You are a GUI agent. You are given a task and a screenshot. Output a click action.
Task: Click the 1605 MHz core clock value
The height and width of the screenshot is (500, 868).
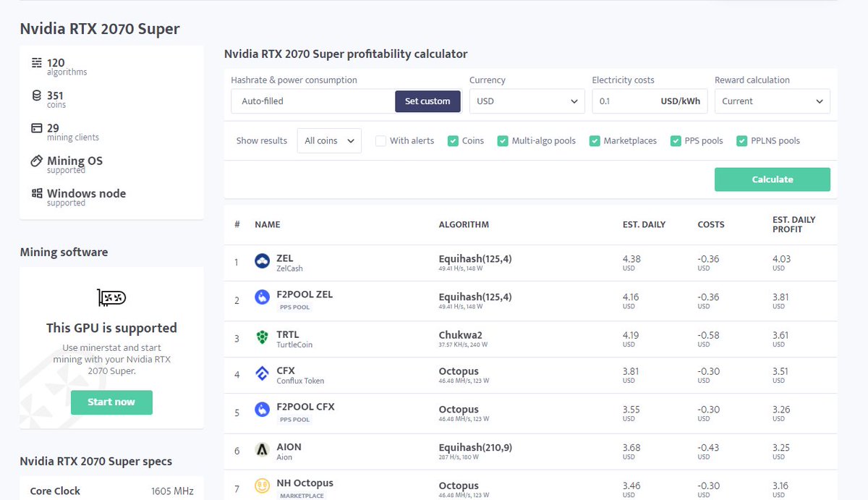tap(172, 491)
